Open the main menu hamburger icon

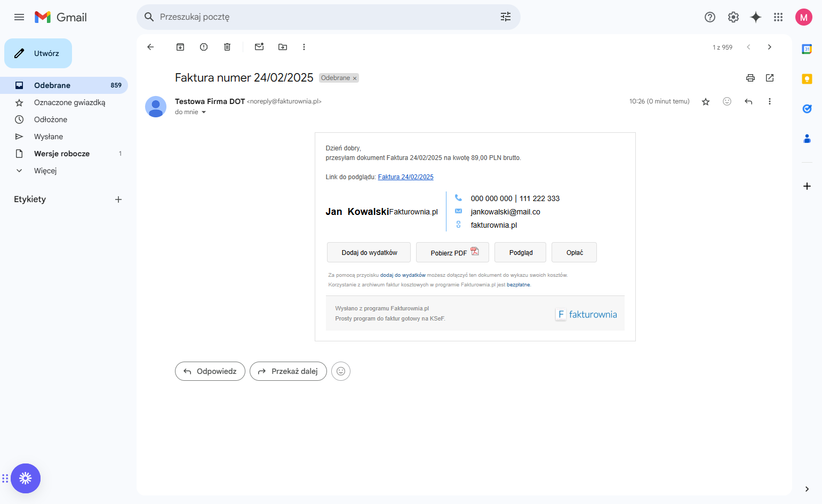(19, 17)
